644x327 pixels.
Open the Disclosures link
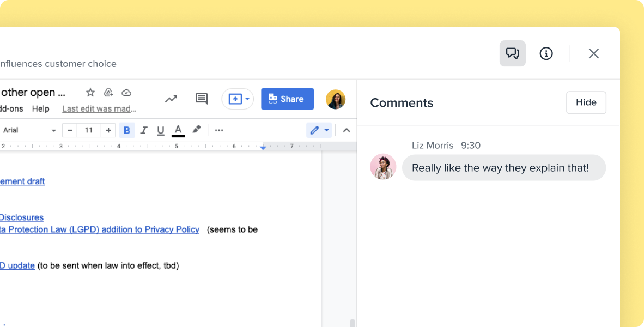click(x=22, y=217)
